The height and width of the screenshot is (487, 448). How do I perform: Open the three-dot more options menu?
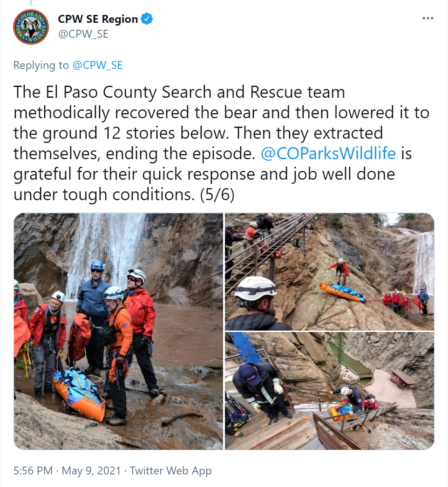tap(428, 18)
